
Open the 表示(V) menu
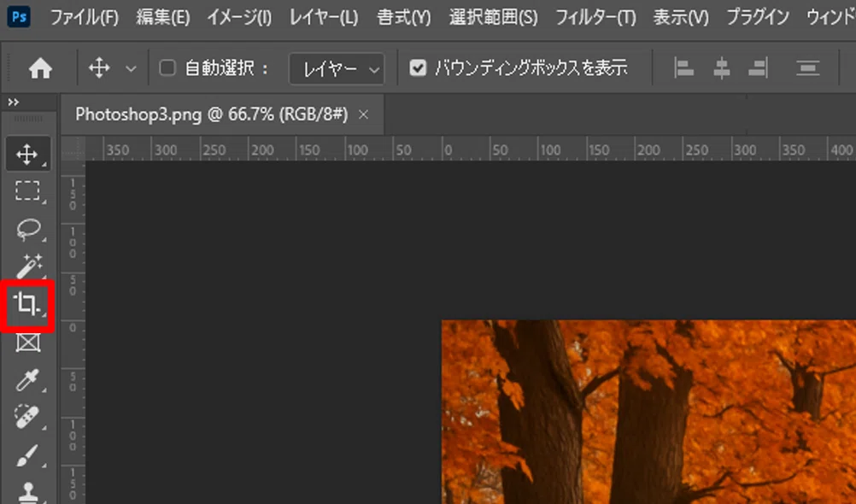click(x=681, y=17)
